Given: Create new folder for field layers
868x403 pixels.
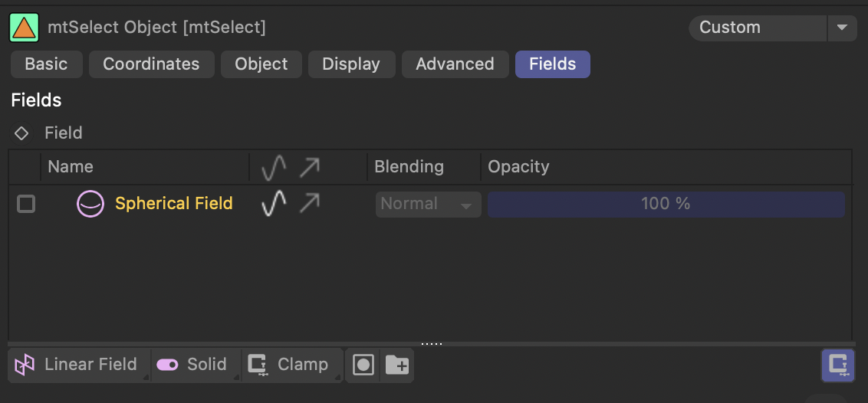Looking at the screenshot, I should point(397,365).
